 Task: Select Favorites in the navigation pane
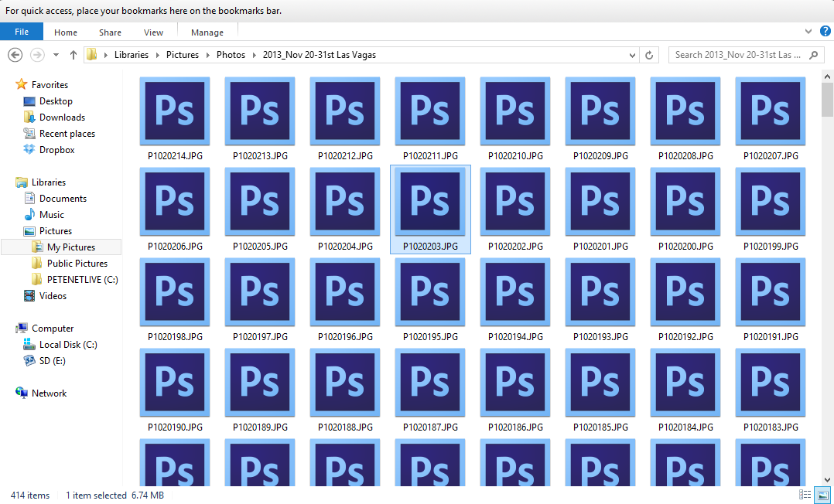pyautogui.click(x=50, y=84)
